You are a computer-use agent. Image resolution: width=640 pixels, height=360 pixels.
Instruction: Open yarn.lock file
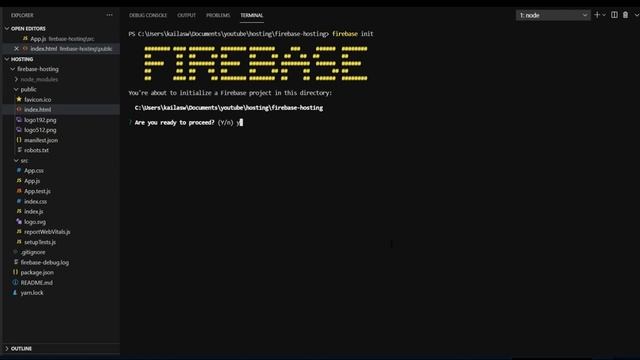pos(32,293)
